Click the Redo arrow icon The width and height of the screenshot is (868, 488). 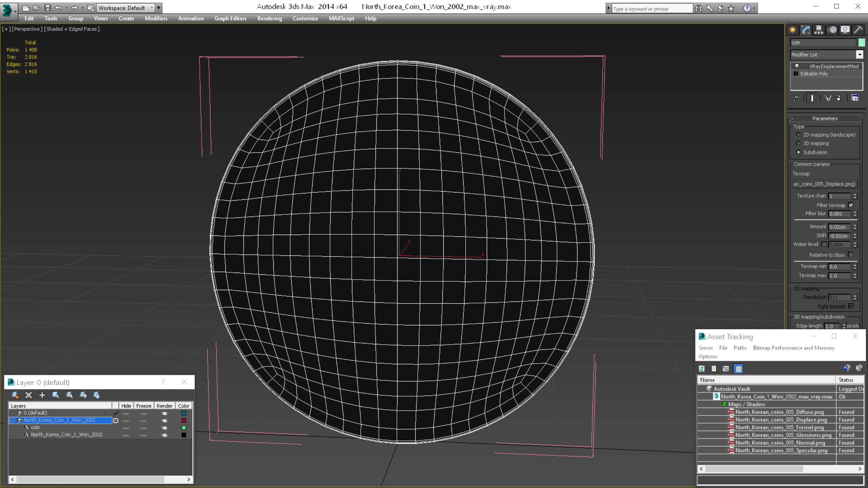(74, 8)
